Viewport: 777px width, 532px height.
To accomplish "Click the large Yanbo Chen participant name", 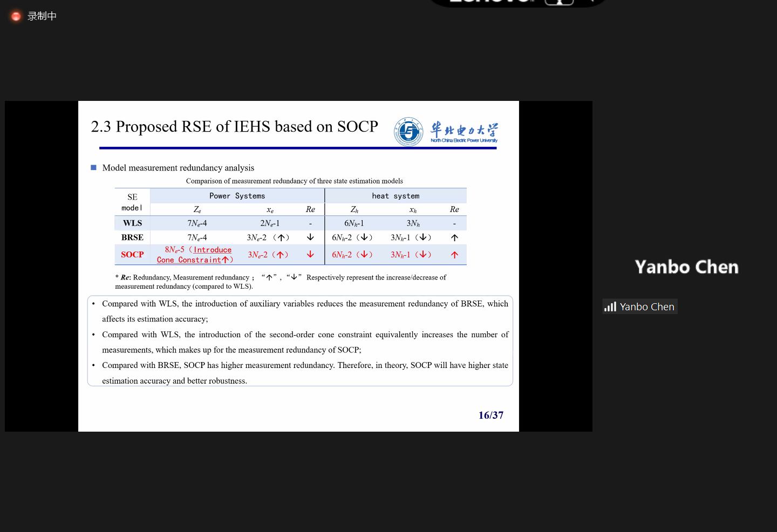I will (686, 267).
